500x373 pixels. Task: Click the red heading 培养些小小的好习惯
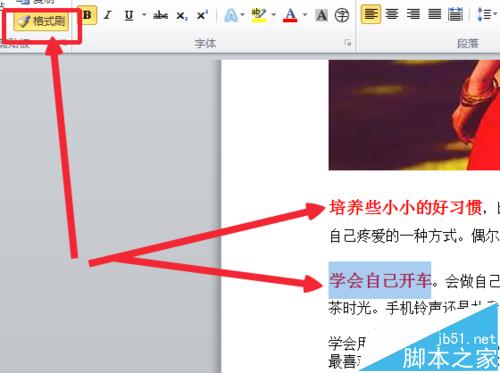coord(406,208)
